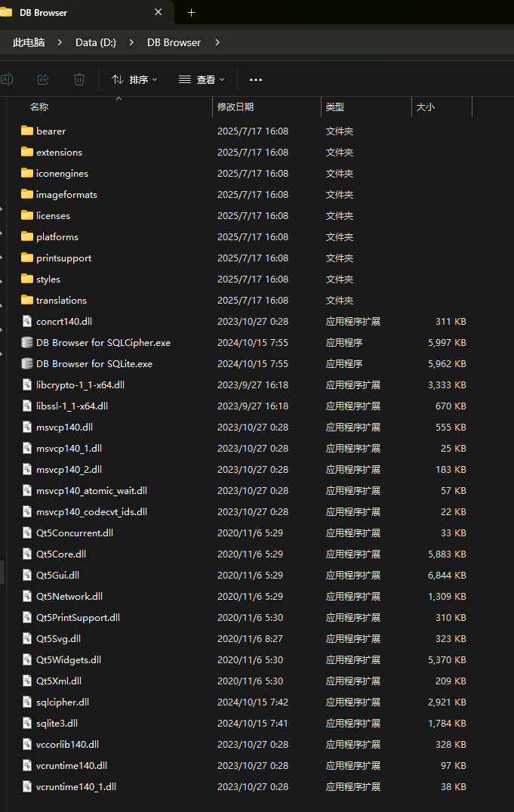Click the 5,997 KB size value
This screenshot has height=812, width=514.
point(448,342)
